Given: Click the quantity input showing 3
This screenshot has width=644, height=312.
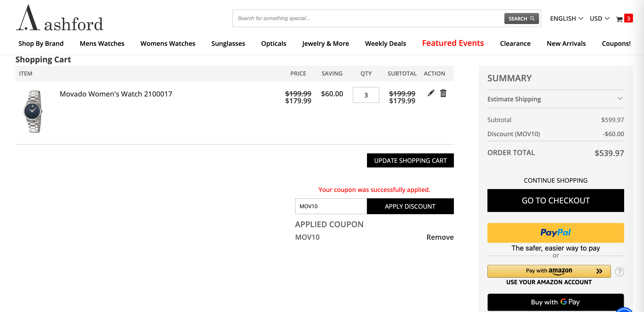Looking at the screenshot, I should 366,95.
